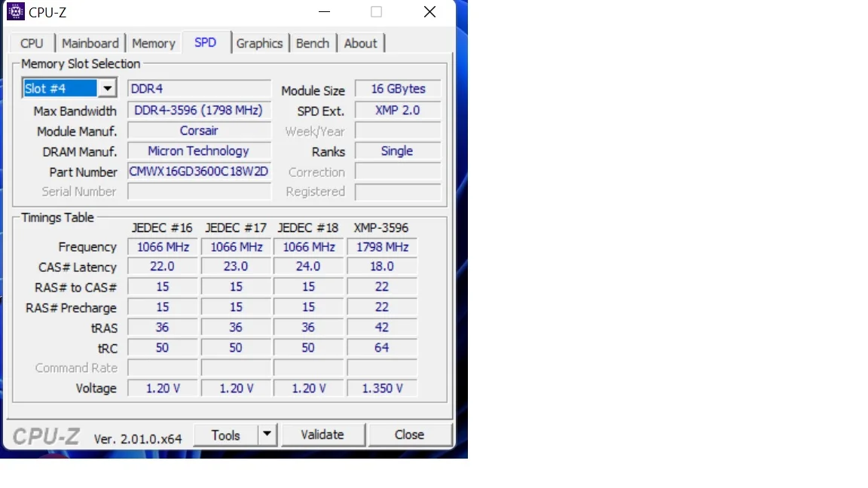Open the Mainboard tab

90,43
